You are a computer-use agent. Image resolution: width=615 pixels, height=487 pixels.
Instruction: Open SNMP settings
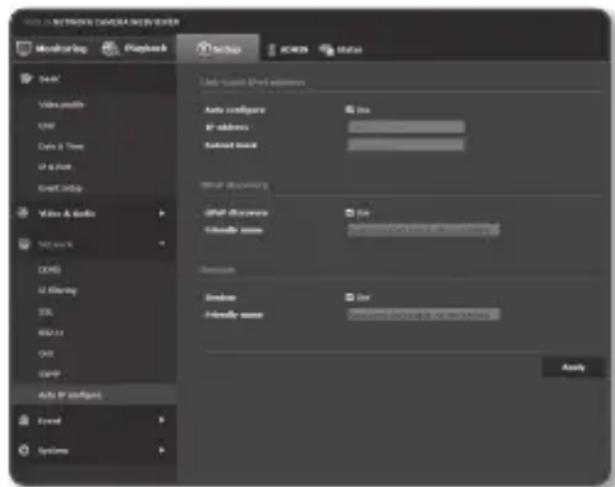pyautogui.click(x=49, y=374)
